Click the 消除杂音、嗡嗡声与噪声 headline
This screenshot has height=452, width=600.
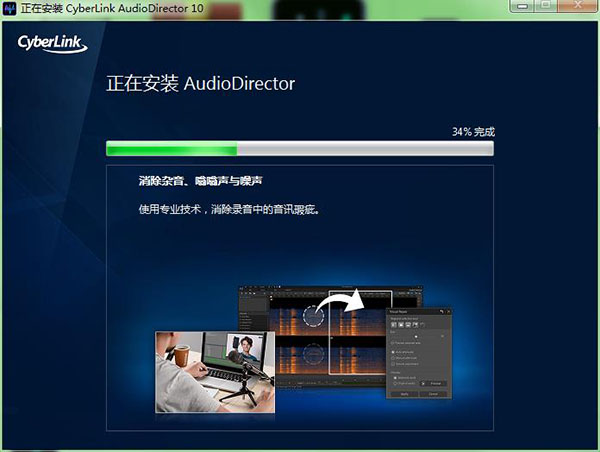(x=201, y=181)
